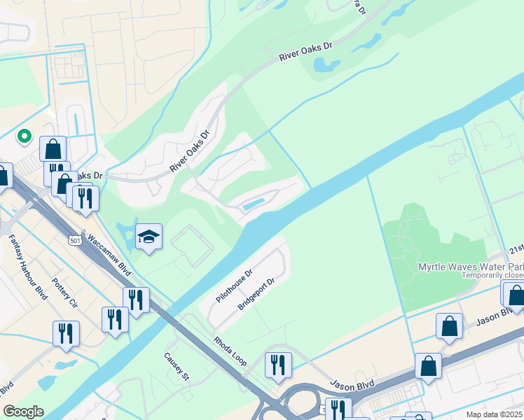Select the Causey St street label
Image resolution: width=524 pixels, height=420 pixels.
(x=177, y=367)
